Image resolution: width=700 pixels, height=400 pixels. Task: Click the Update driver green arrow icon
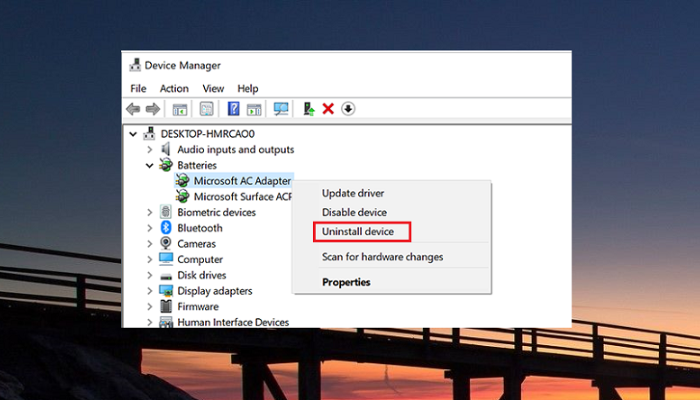[x=309, y=109]
